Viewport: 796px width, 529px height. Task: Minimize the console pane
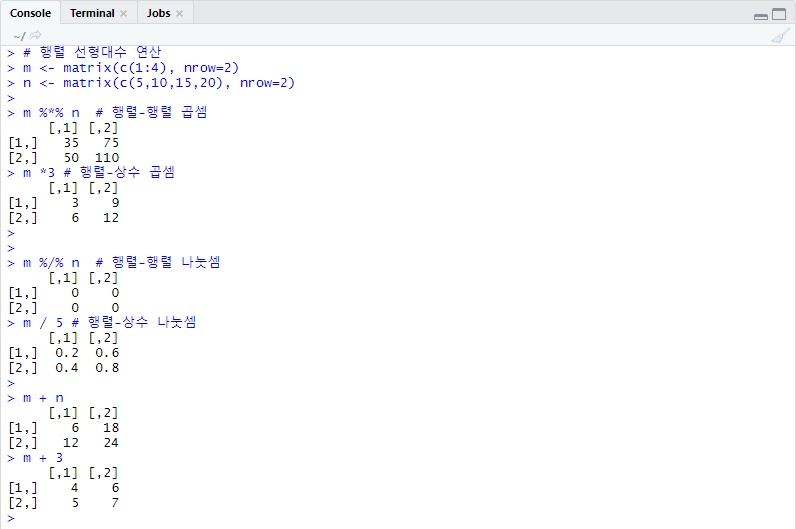tap(760, 16)
